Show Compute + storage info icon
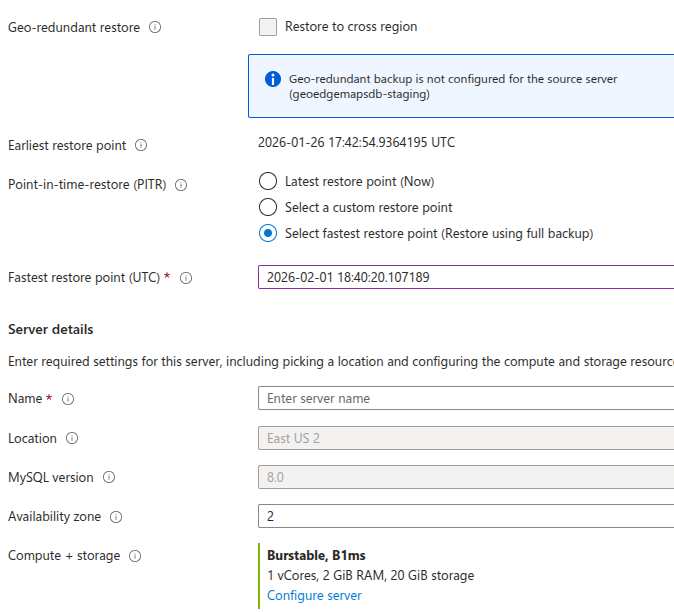 pyautogui.click(x=135, y=556)
